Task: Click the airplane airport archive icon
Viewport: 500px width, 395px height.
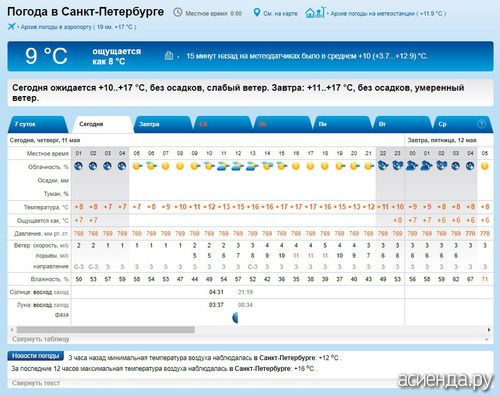Action: coord(11,26)
